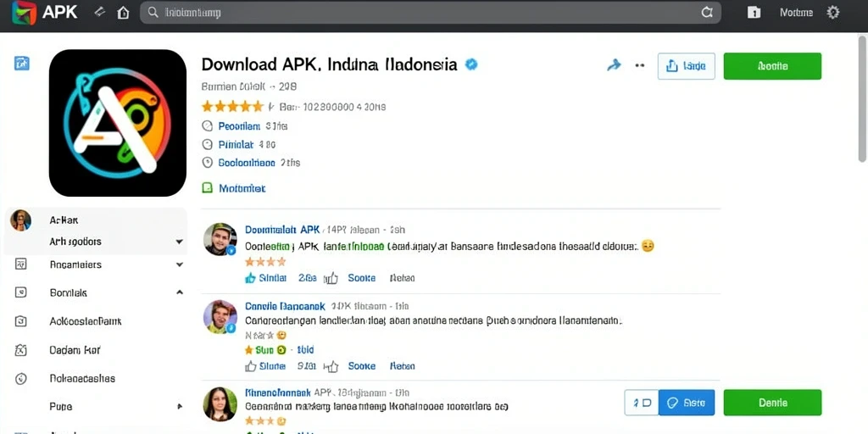
Task: Click the five-star rating row
Action: coord(232,106)
